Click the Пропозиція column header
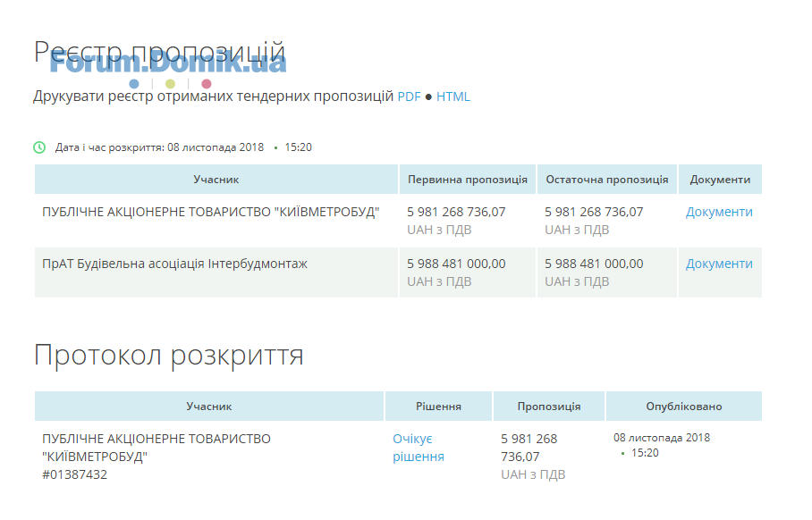 click(x=549, y=407)
